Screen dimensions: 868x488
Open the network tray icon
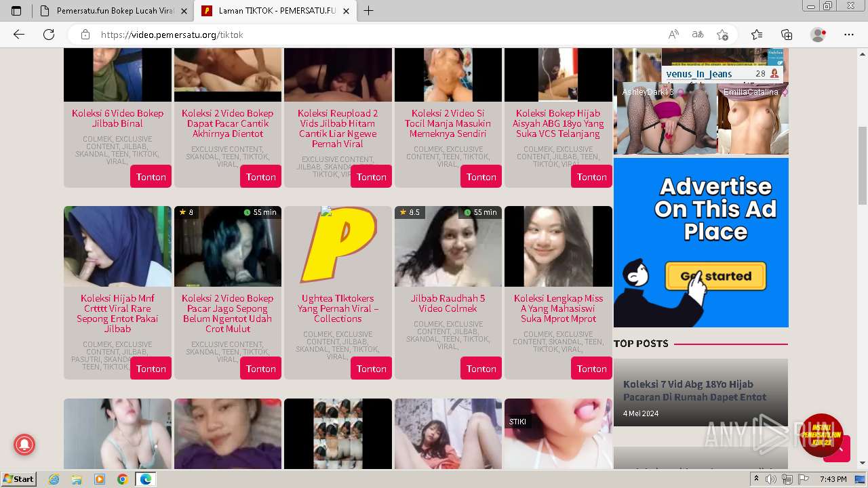pos(787,479)
